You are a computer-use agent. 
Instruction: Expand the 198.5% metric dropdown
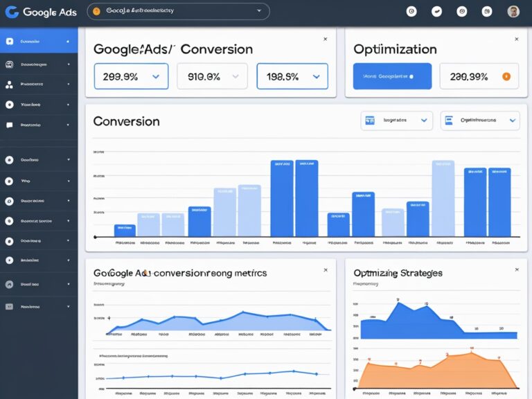tap(318, 77)
